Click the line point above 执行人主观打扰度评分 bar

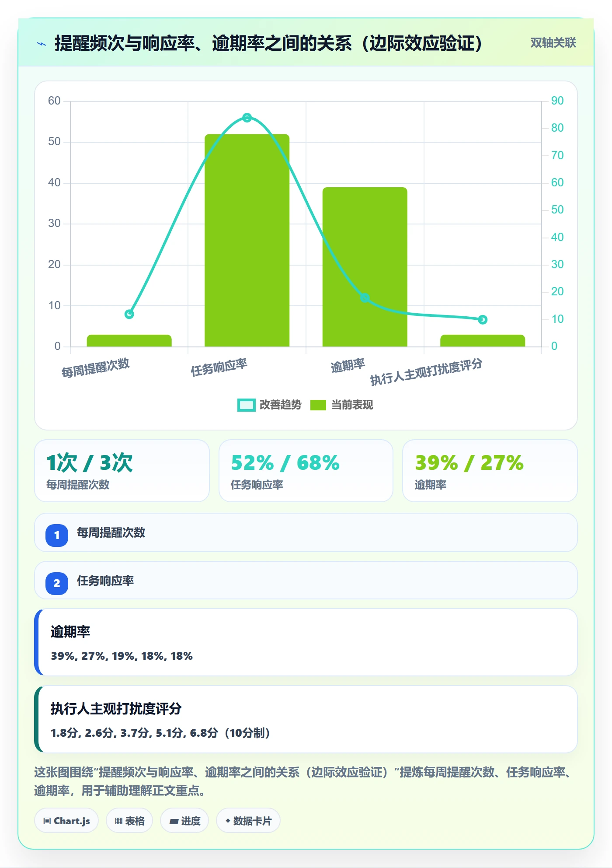483,320
